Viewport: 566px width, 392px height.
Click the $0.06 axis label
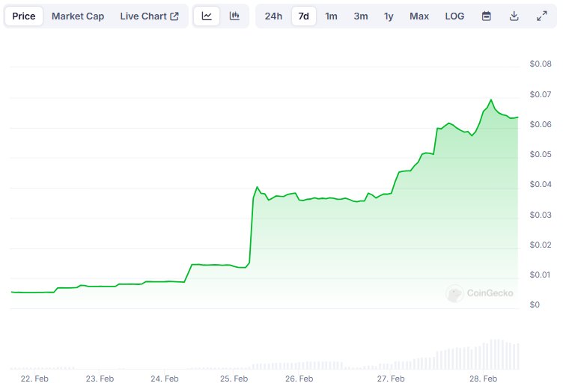541,124
